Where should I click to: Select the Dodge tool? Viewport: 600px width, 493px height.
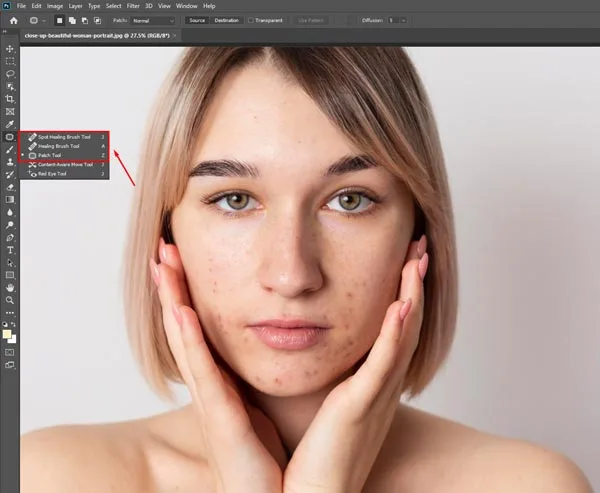[10, 225]
